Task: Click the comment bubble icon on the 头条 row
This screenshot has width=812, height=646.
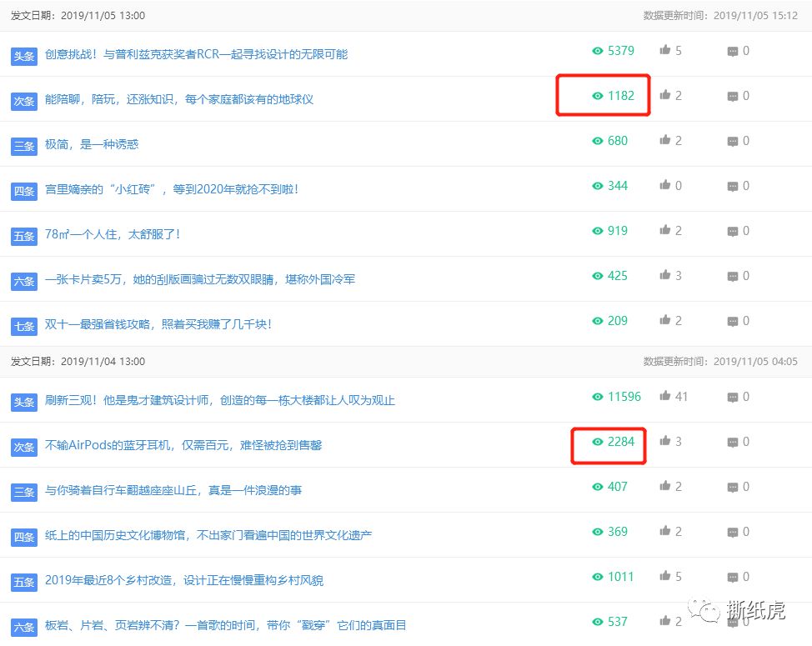Action: pyautogui.click(x=734, y=50)
